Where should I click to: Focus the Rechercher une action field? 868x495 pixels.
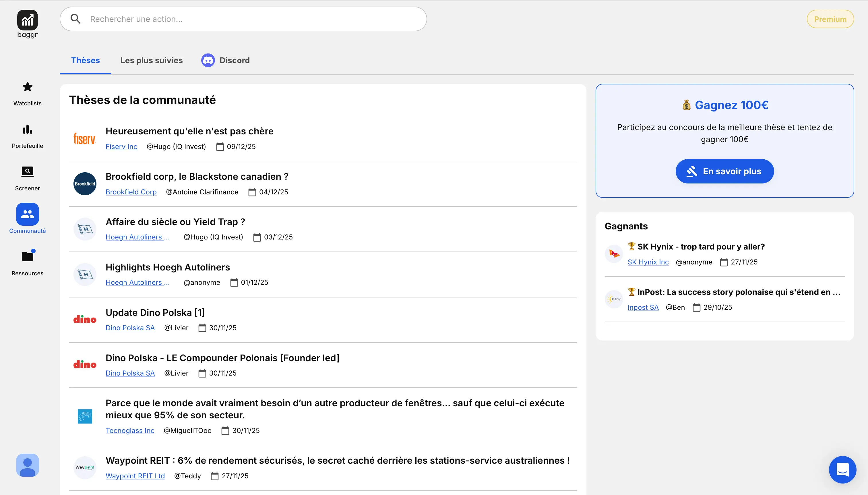251,19
